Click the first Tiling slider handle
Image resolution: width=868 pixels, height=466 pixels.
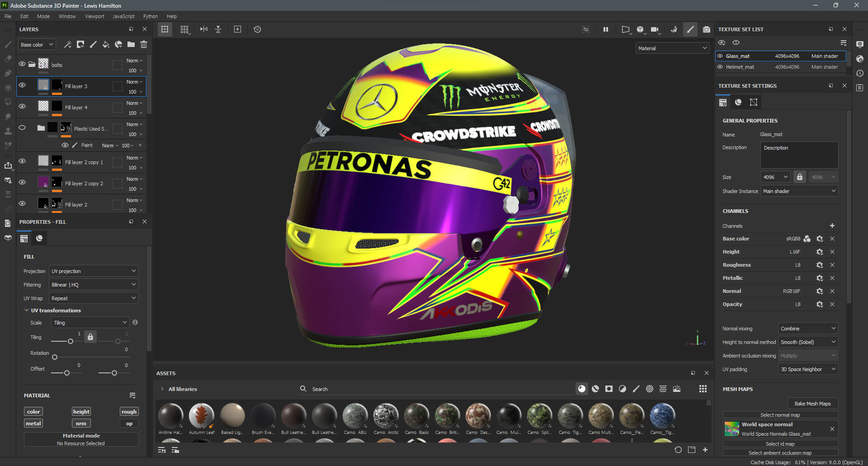tap(71, 341)
